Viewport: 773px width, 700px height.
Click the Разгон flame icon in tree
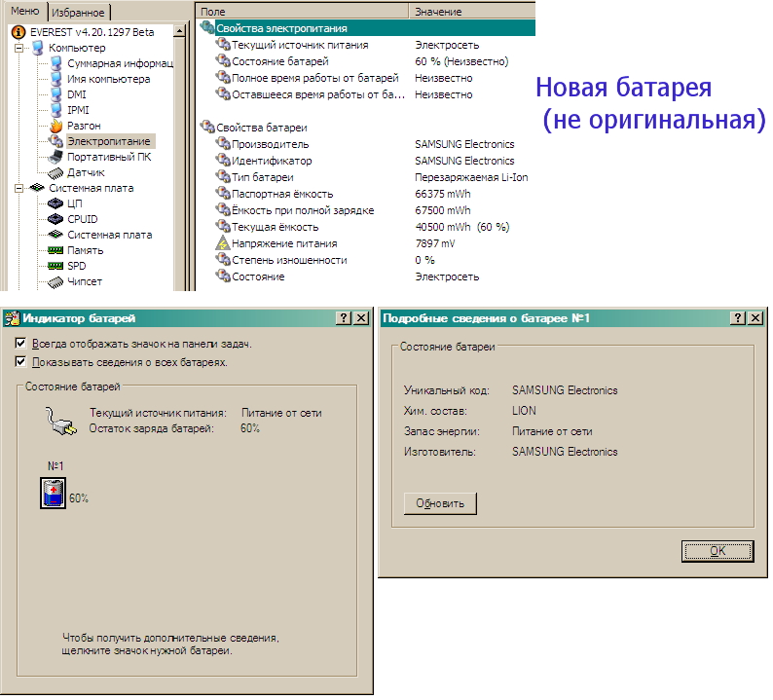55,126
